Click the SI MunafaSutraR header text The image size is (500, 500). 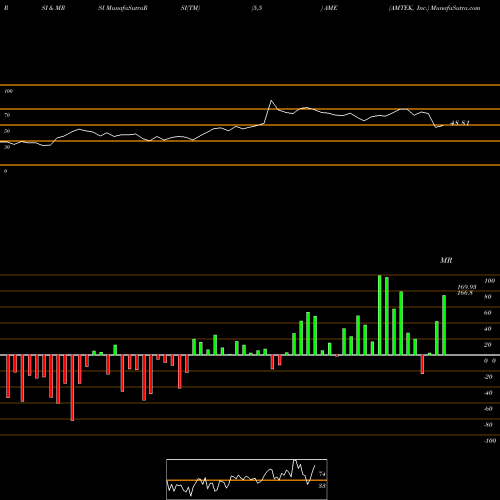tap(123, 8)
